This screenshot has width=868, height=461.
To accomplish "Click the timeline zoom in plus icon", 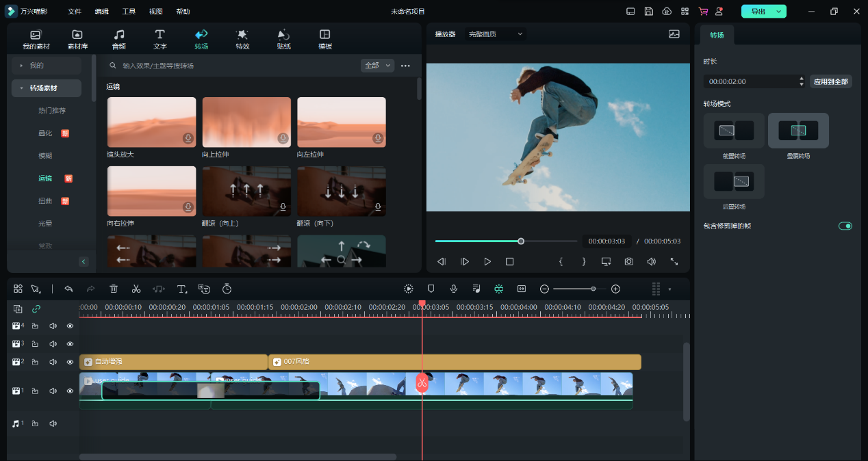I will tap(615, 289).
